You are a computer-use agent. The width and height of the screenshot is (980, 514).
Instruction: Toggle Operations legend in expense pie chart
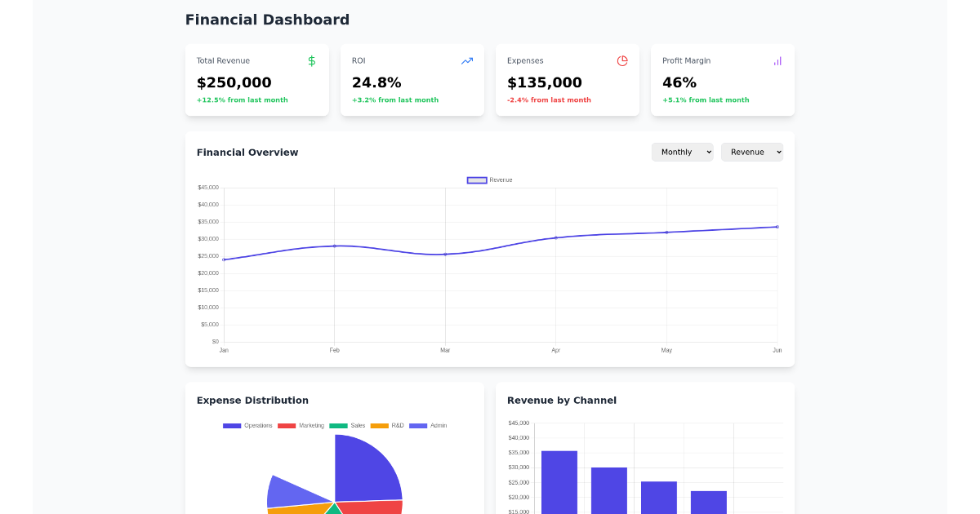click(247, 426)
